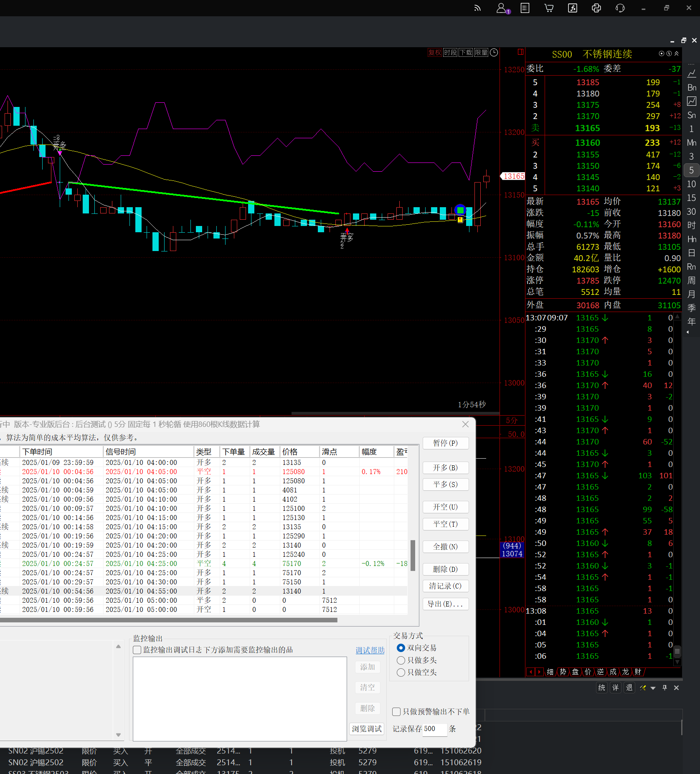Click the customer service headset icon
Viewport: 700px width, 774px height.
coord(620,8)
